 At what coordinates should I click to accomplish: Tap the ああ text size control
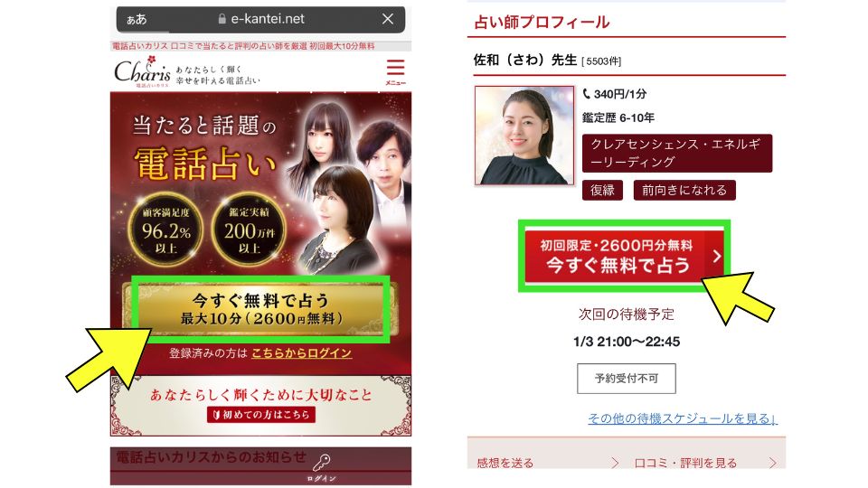(137, 19)
